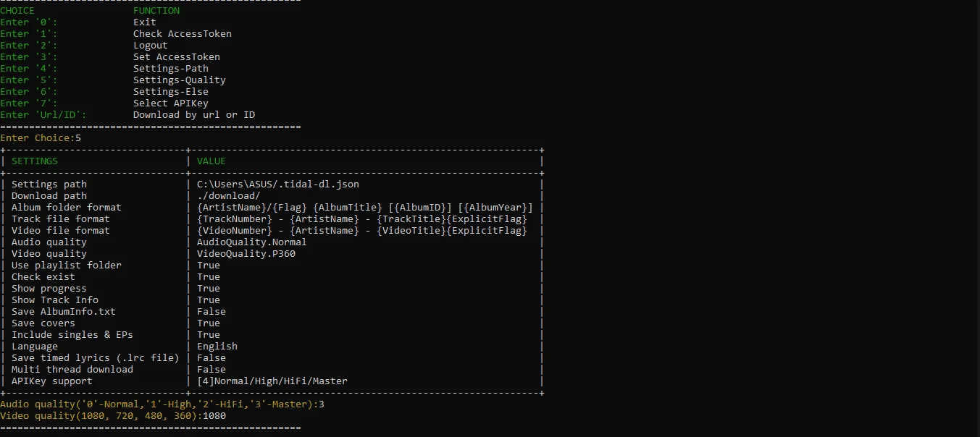980x437 pixels.
Task: Click the 'Use playlist folder' label
Action: point(67,266)
